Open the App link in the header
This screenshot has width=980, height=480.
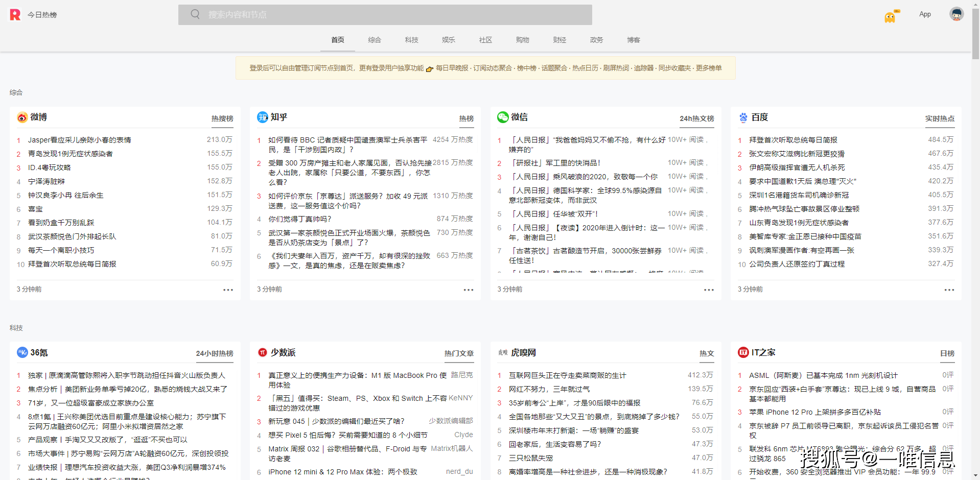click(925, 14)
